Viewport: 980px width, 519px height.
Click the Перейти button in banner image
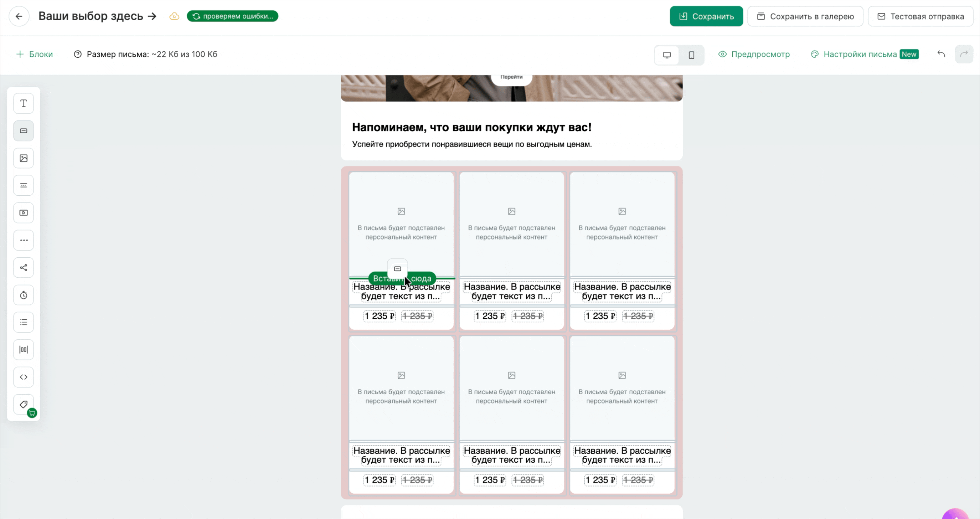511,78
